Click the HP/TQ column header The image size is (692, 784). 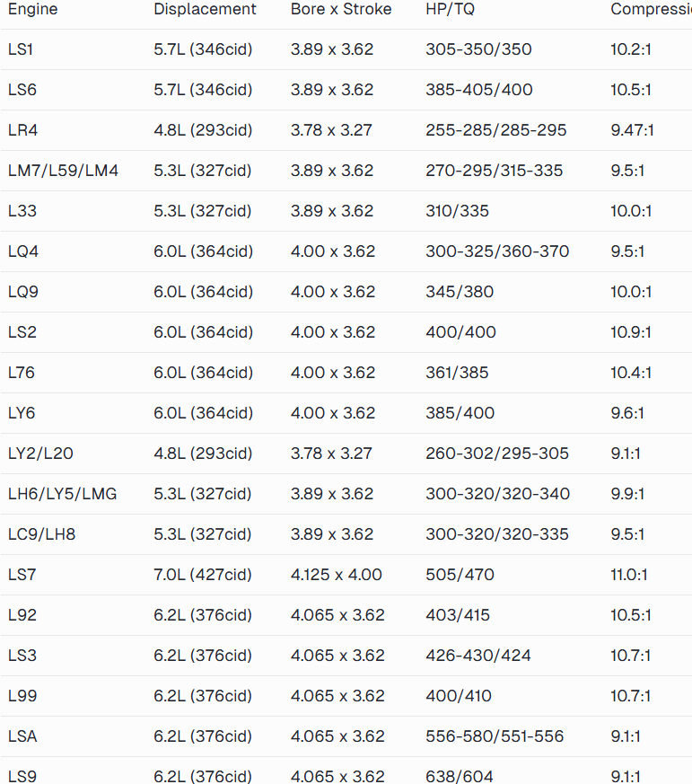[x=450, y=9]
